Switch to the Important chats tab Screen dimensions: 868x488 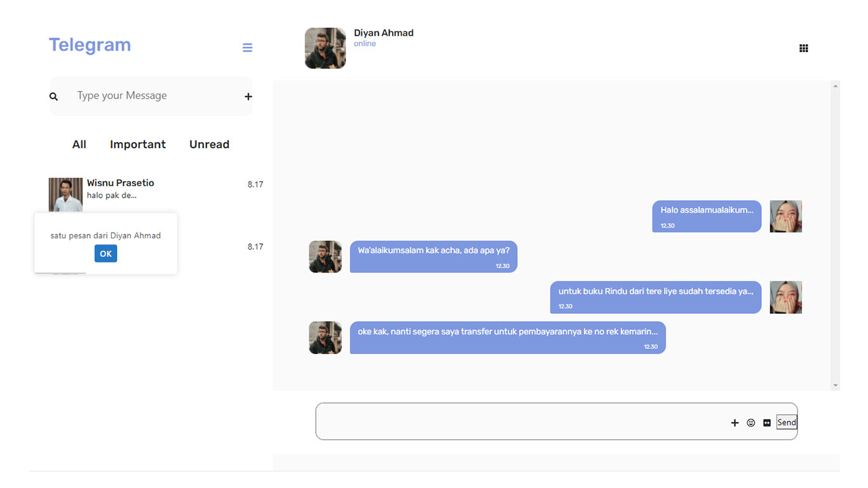coord(138,144)
